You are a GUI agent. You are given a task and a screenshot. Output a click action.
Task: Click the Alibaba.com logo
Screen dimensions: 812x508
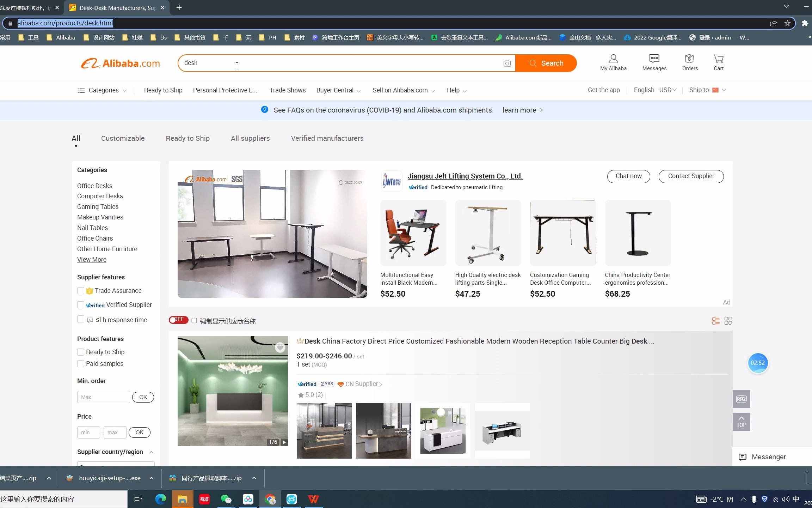[120, 63]
